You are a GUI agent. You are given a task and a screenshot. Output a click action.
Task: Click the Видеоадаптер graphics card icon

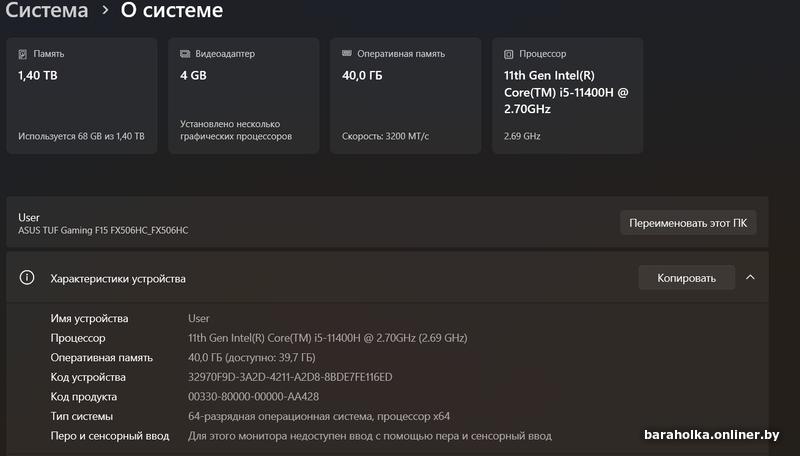[x=185, y=54]
